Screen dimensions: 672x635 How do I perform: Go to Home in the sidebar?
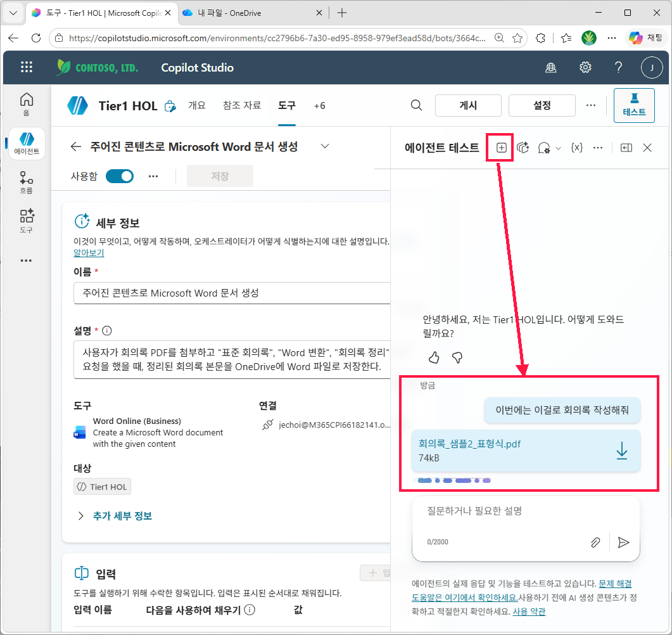27,104
